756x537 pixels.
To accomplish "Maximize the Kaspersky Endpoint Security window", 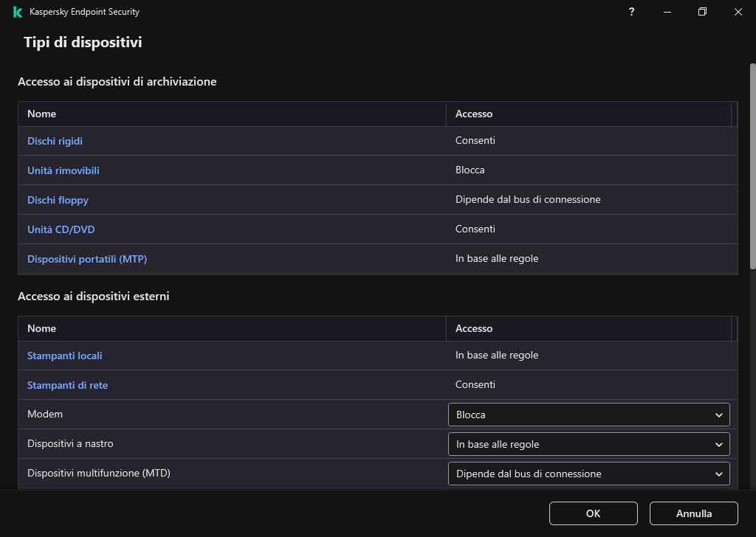I will tap(702, 12).
